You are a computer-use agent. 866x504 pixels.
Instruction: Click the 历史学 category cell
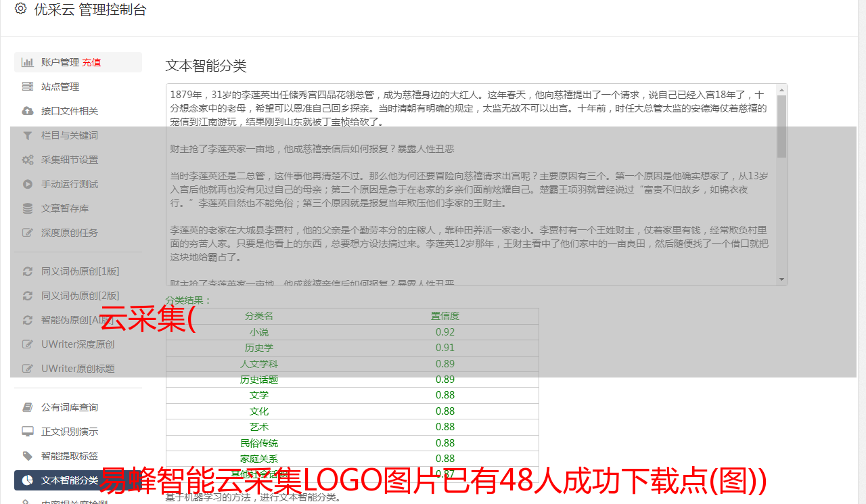(x=259, y=348)
